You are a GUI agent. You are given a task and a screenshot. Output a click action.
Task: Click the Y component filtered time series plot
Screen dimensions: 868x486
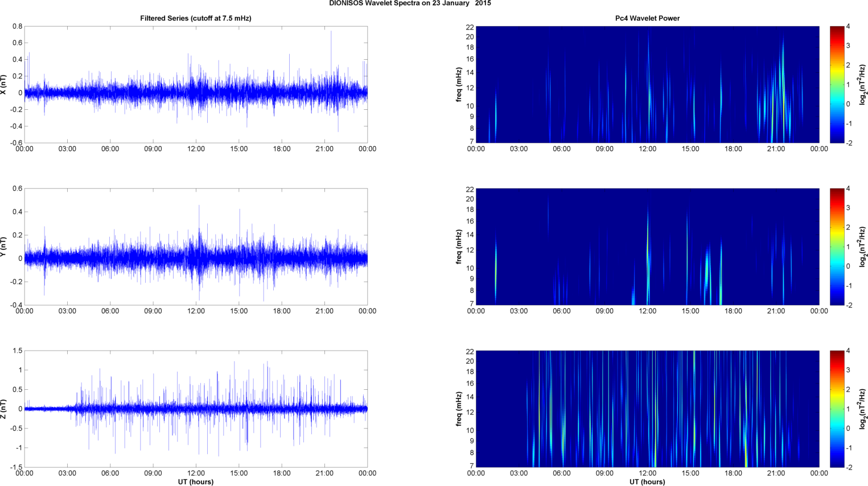tap(196, 246)
